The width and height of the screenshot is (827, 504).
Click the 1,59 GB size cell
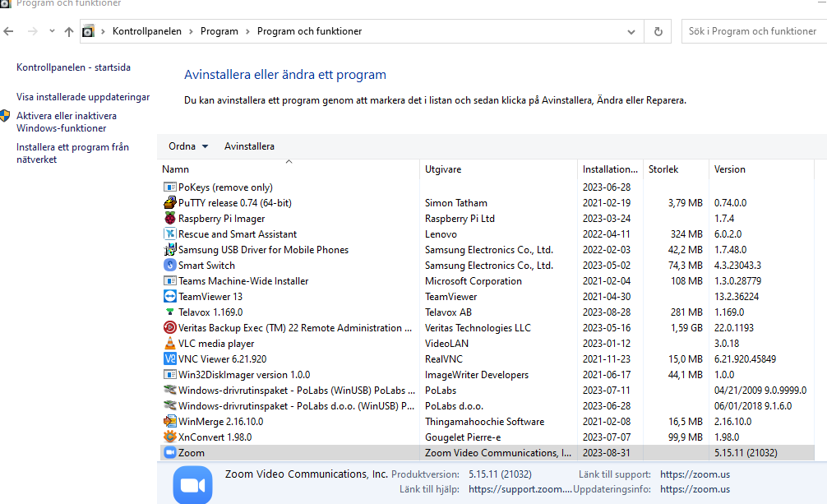(x=686, y=328)
